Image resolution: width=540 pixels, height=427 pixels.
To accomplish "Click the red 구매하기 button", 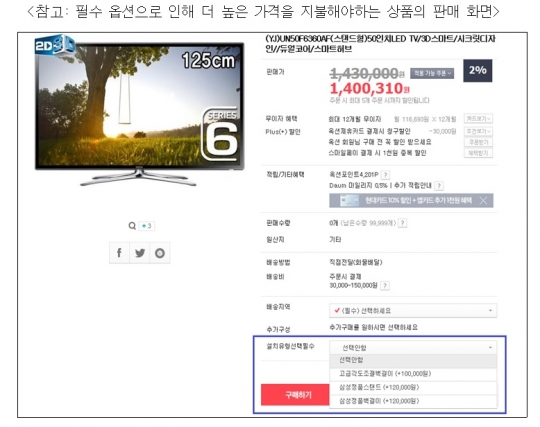I will pos(295,395).
